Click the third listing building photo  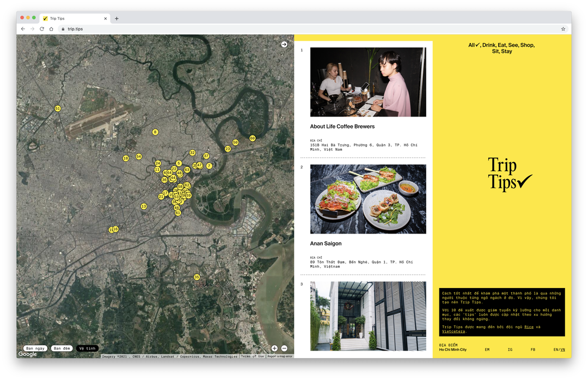click(368, 316)
